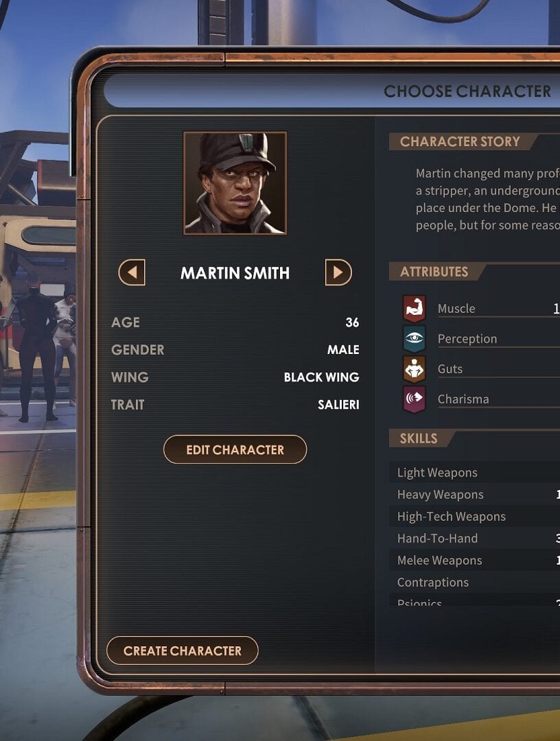
Task: Click the Guts attribute icon
Action: [x=414, y=368]
